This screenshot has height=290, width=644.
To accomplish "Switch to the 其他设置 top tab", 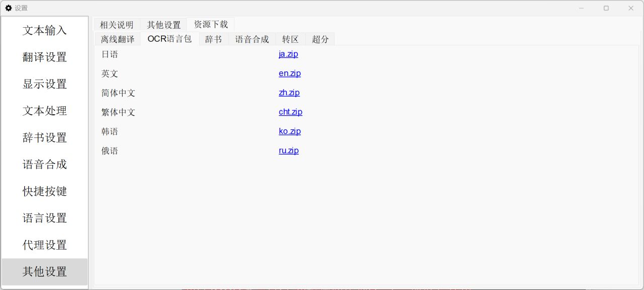I will click(164, 25).
